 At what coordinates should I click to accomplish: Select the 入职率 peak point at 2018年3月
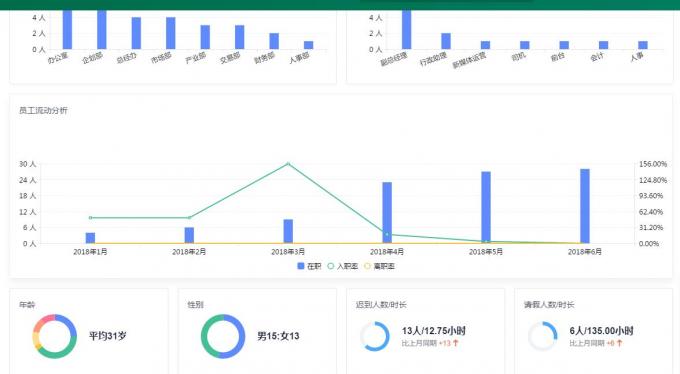tap(288, 164)
